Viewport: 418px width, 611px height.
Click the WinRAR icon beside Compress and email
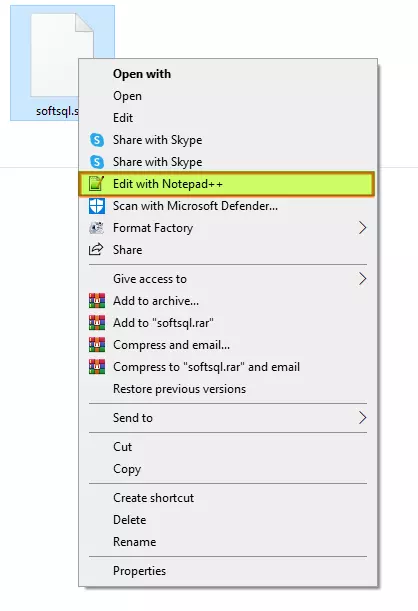[x=97, y=344]
